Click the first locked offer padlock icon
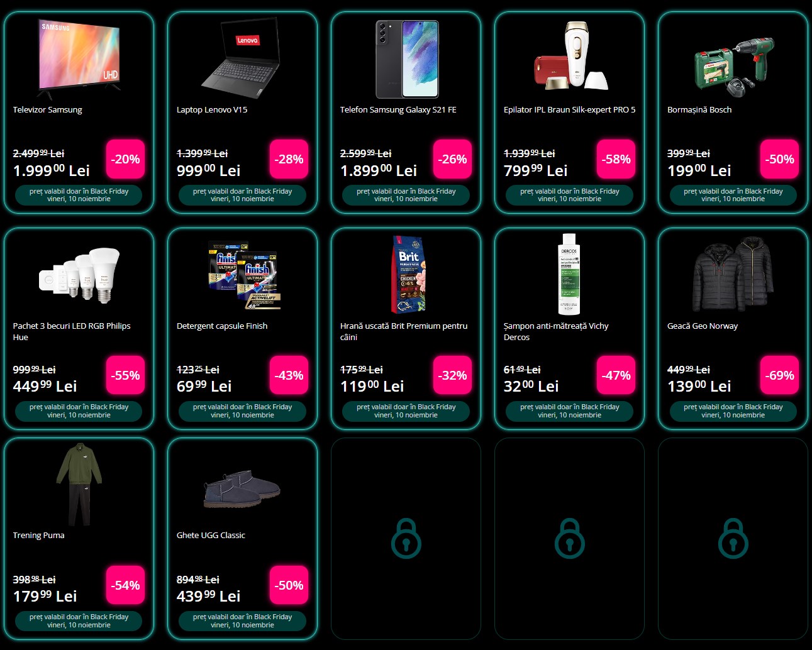 pos(406,538)
